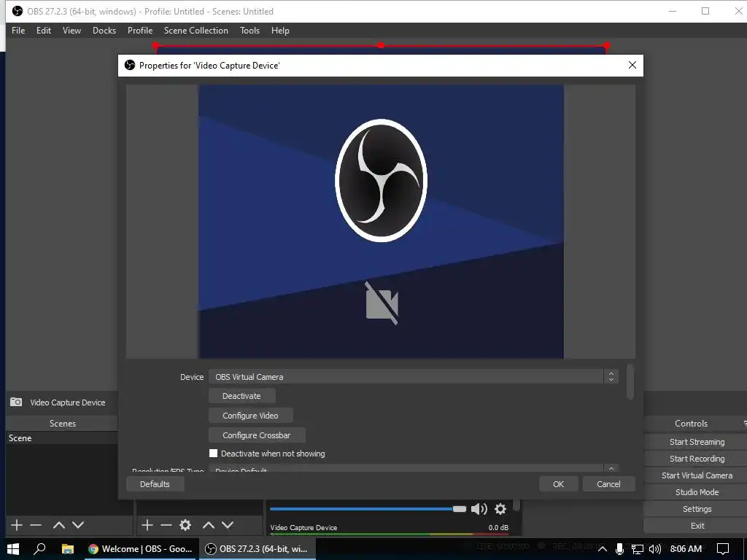Move scene down with the Scenes panel down arrow

[x=78, y=525]
